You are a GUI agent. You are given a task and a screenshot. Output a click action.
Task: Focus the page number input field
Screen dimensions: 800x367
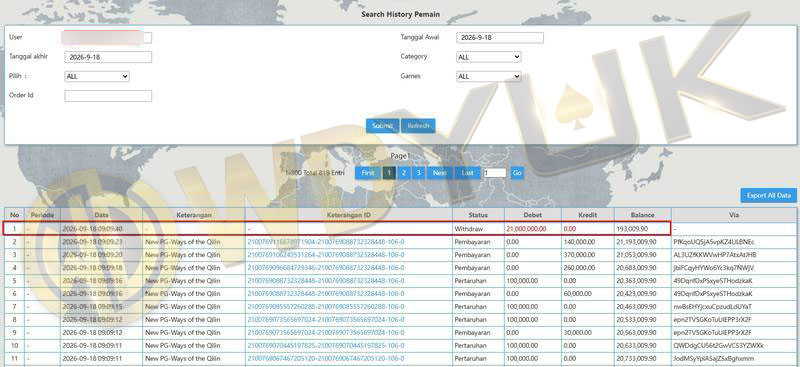pyautogui.click(x=494, y=173)
